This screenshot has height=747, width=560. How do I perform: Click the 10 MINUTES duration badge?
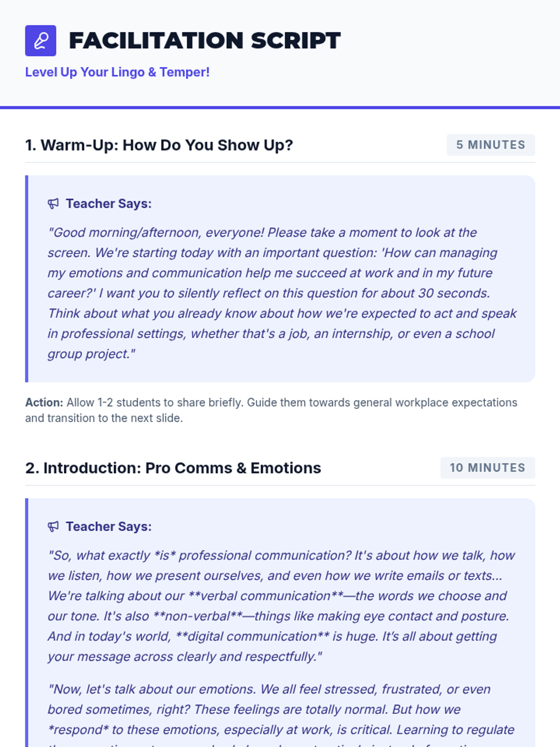(487, 468)
